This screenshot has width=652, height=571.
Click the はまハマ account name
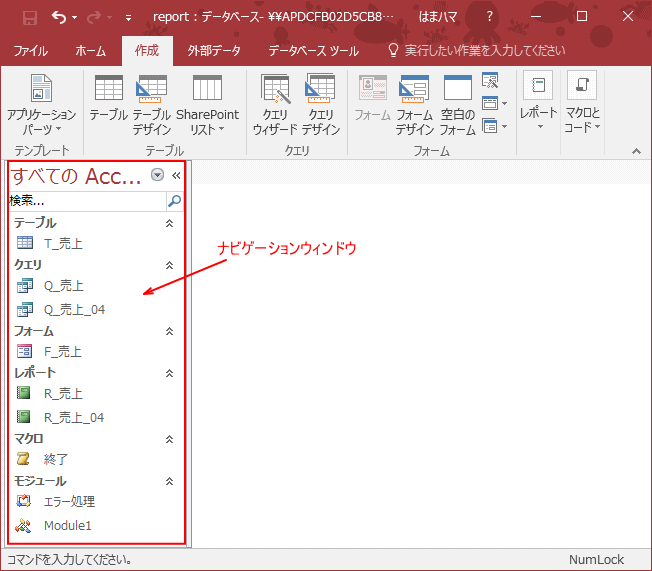coord(438,17)
